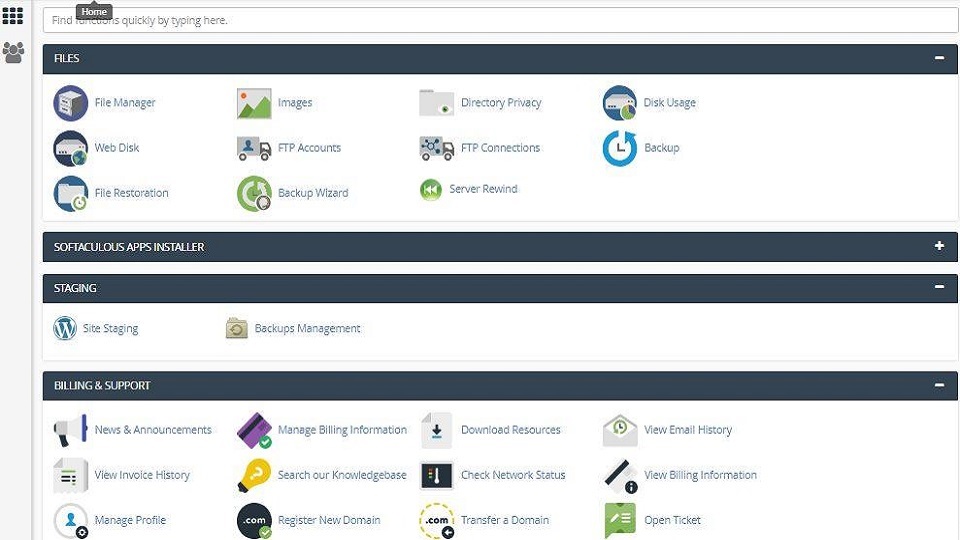960x540 pixels.
Task: Open the File Manager icon
Action: point(70,103)
